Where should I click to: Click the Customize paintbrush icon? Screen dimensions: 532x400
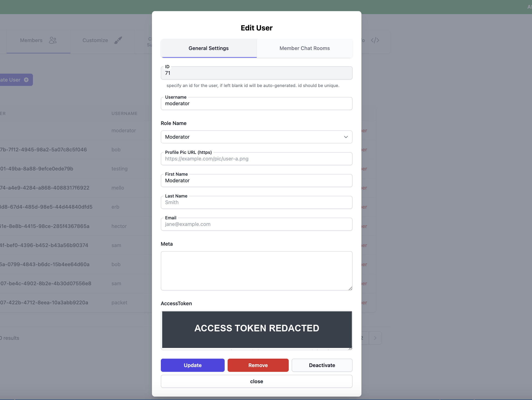coord(118,40)
